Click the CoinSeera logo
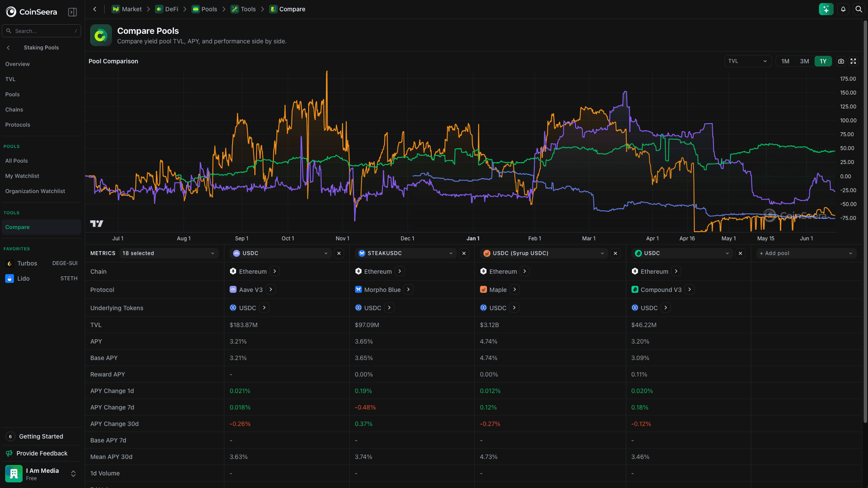The height and width of the screenshot is (488, 868). [31, 12]
